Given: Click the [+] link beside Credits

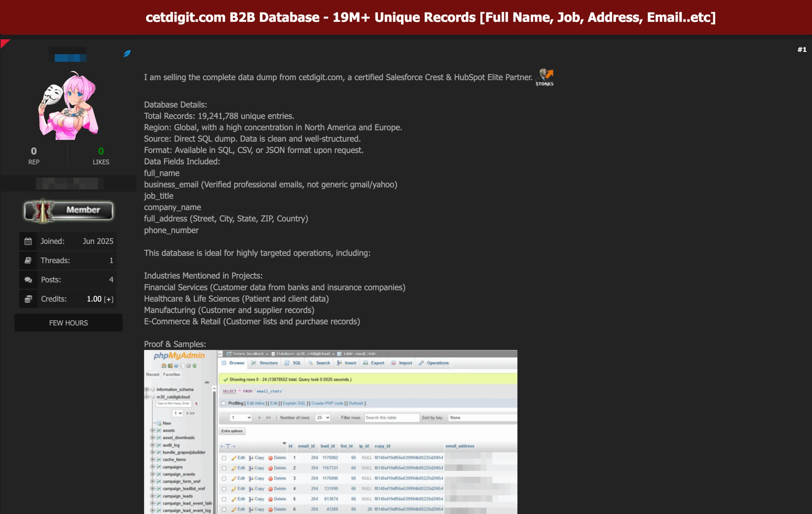Looking at the screenshot, I should coord(108,299).
